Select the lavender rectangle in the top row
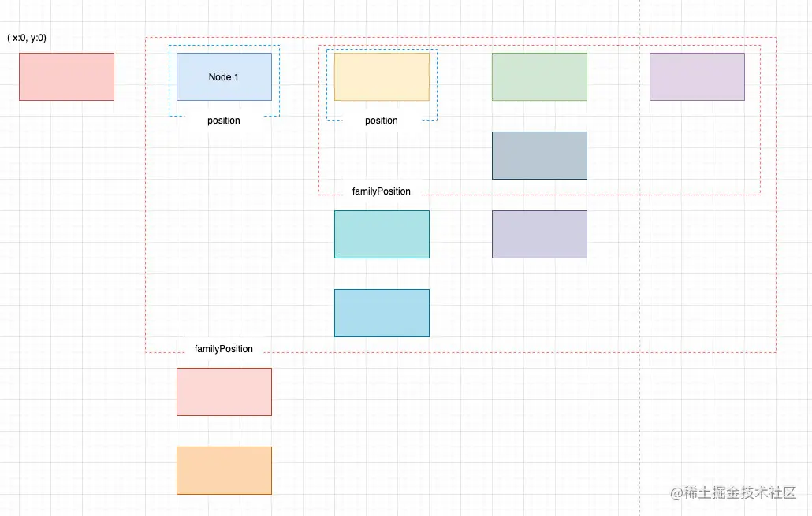Viewport: 812px width, 516px height. 697,76
